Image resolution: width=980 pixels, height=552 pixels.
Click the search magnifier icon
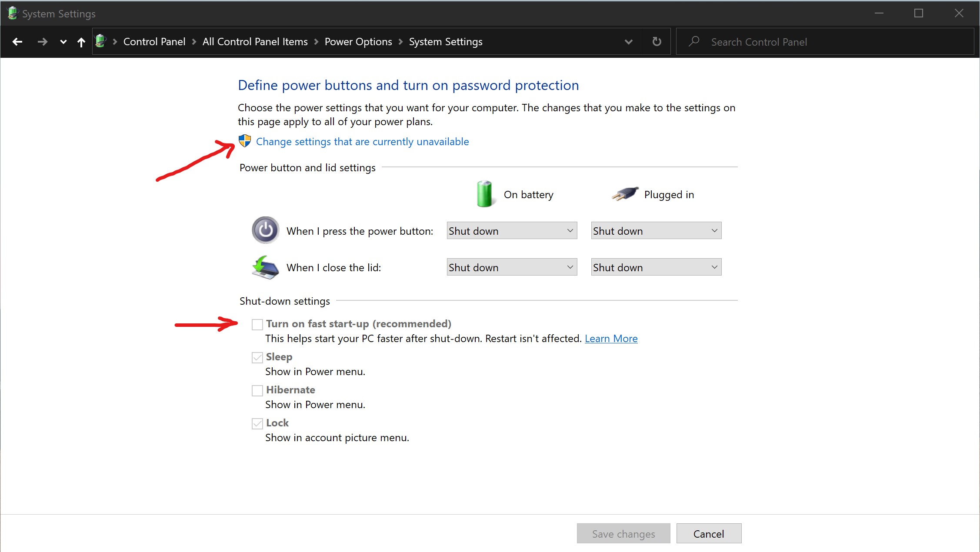[694, 41]
